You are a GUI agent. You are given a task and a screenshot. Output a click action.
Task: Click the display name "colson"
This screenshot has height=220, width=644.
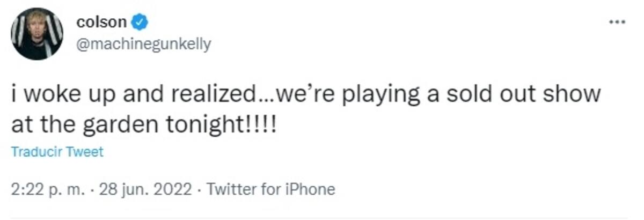tap(102, 22)
